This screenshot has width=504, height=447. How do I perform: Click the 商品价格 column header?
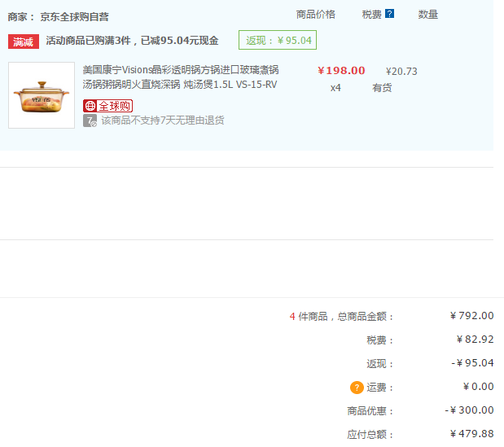(x=315, y=15)
